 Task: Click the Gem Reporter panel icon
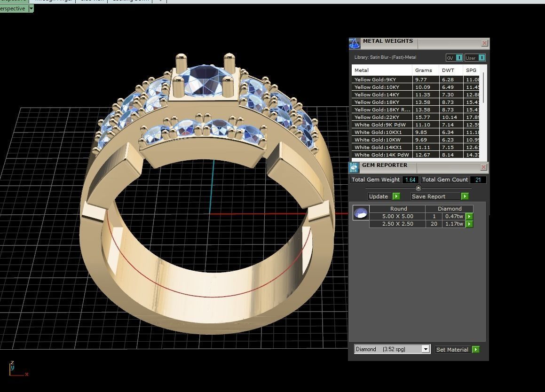coord(354,167)
